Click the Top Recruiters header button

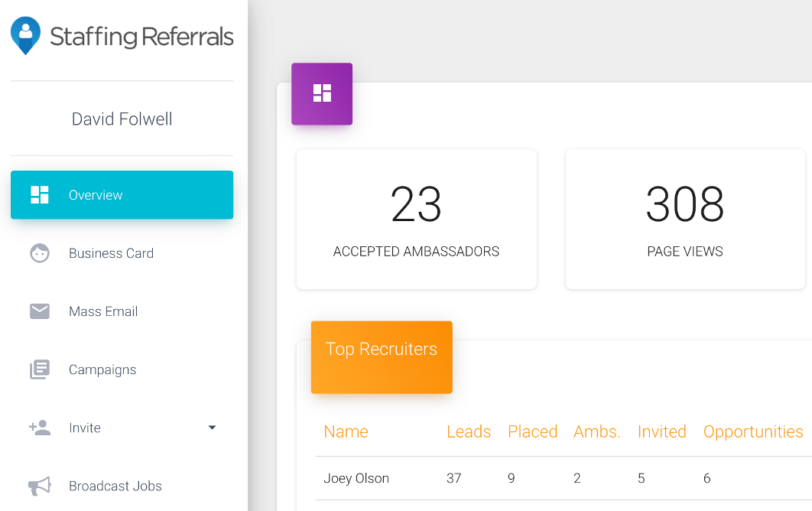pyautogui.click(x=381, y=357)
